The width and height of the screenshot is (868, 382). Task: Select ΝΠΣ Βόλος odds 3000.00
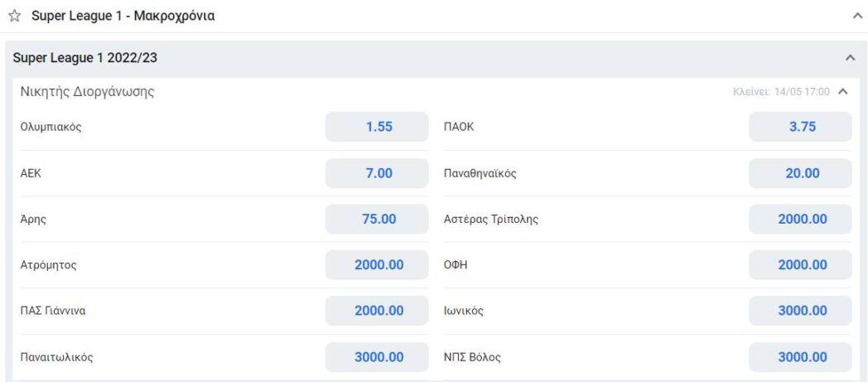click(x=800, y=357)
